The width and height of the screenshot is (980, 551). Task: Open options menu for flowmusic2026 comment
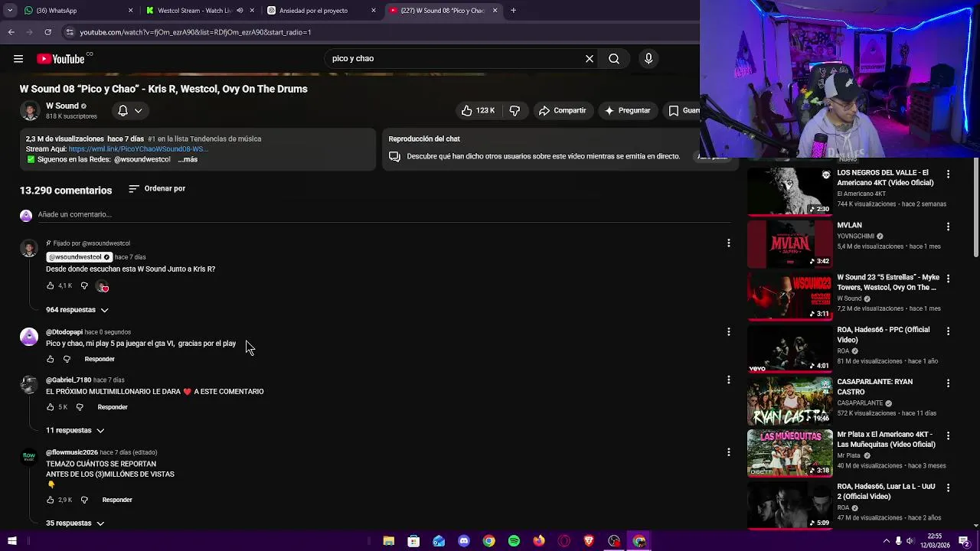728,452
